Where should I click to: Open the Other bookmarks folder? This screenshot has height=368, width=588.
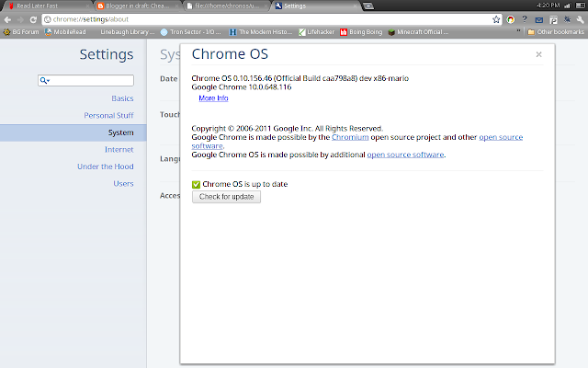[556, 32]
